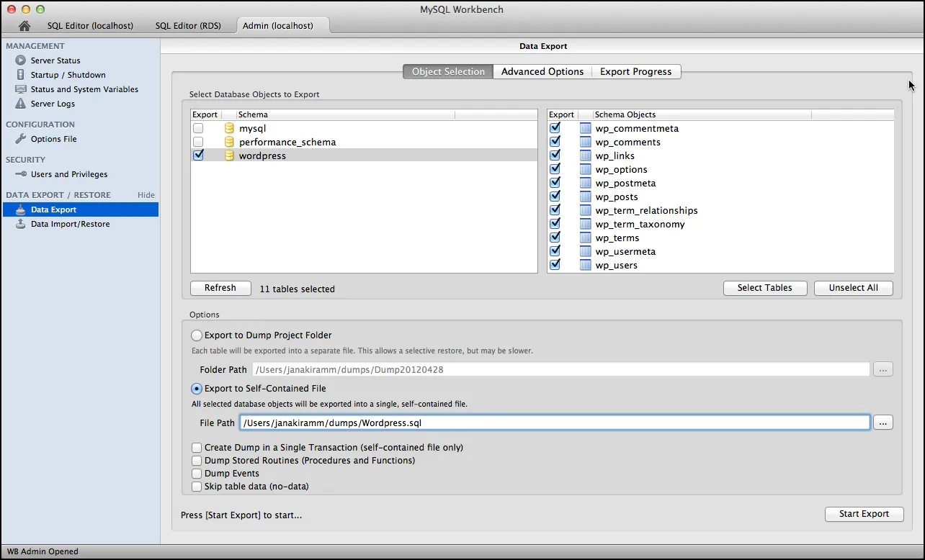This screenshot has height=560, width=925.
Task: Browse for the Folder Path with ellipsis button
Action: (x=883, y=369)
